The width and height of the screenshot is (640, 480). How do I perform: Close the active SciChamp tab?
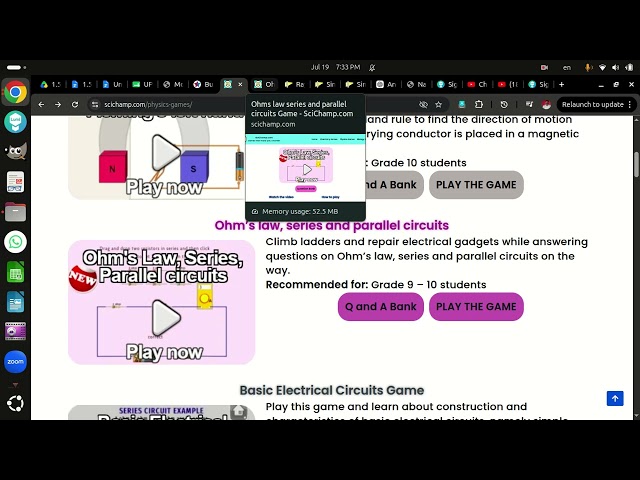(x=240, y=84)
